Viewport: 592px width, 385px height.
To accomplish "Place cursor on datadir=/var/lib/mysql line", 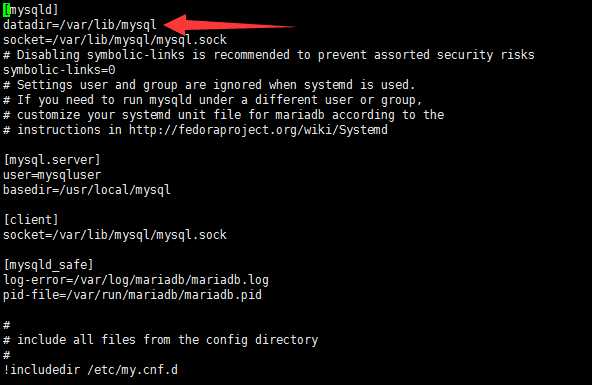I will [80, 25].
